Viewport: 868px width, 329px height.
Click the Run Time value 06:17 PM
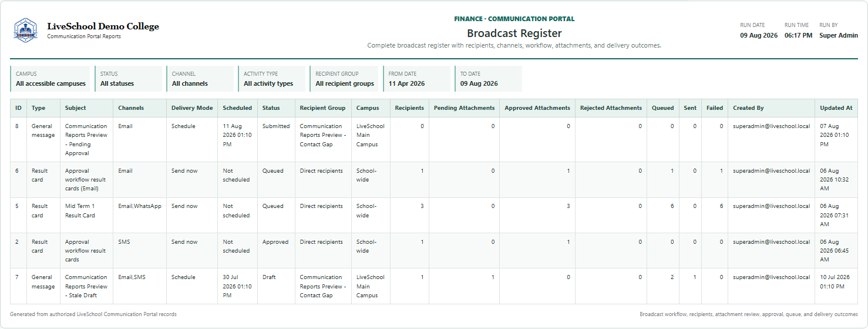pos(799,35)
